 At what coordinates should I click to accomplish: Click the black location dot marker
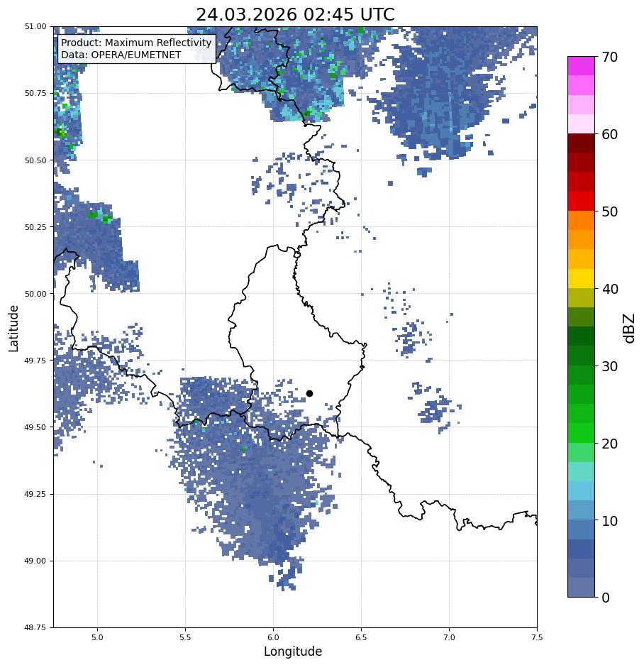pos(309,394)
